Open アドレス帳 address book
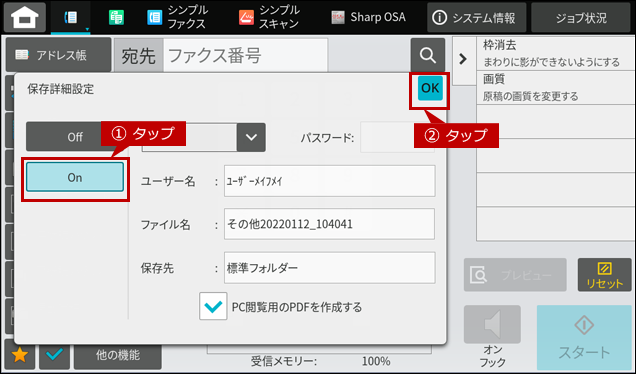636x374 pixels. click(58, 55)
